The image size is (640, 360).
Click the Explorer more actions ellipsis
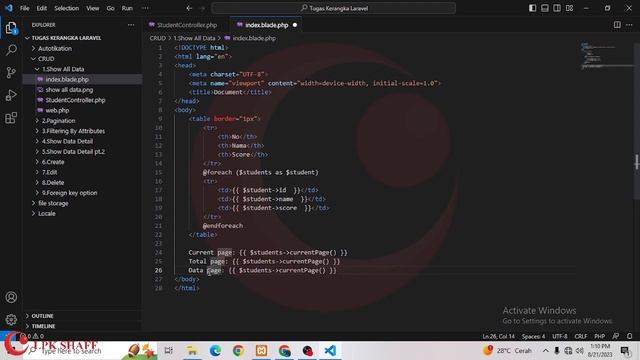click(x=131, y=25)
